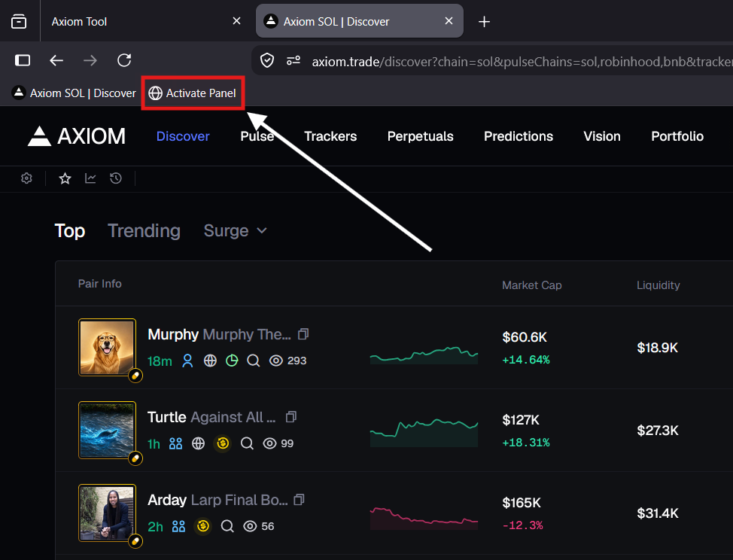Sort by the Liquidity column header

point(658,285)
